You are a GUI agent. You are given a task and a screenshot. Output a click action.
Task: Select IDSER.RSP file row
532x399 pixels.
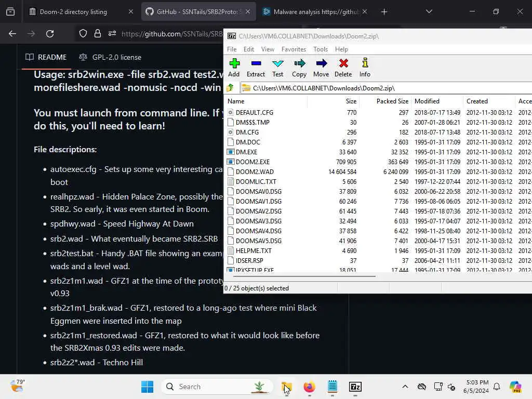[x=378, y=260]
